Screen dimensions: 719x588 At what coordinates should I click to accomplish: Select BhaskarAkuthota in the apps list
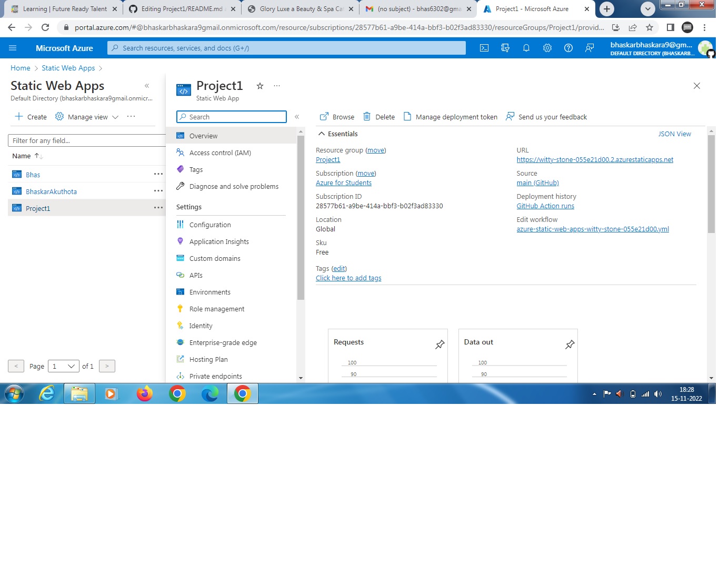51,191
